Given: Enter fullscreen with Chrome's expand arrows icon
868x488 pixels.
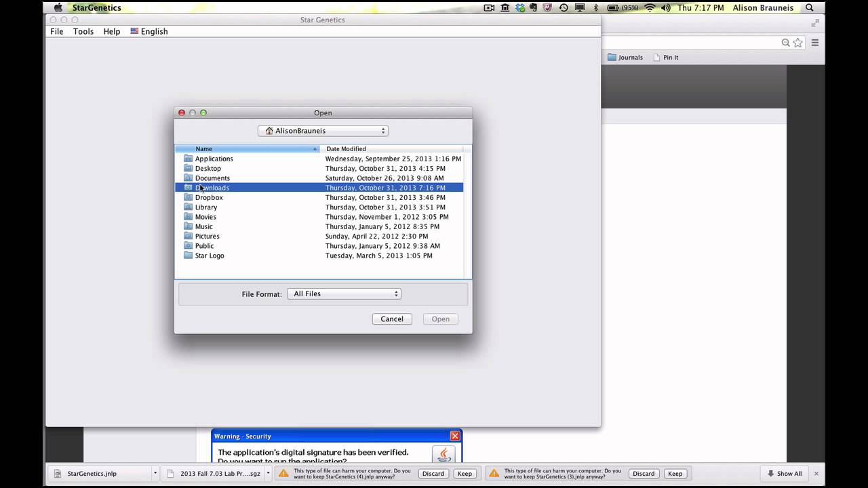Looking at the screenshot, I should tap(815, 23).
